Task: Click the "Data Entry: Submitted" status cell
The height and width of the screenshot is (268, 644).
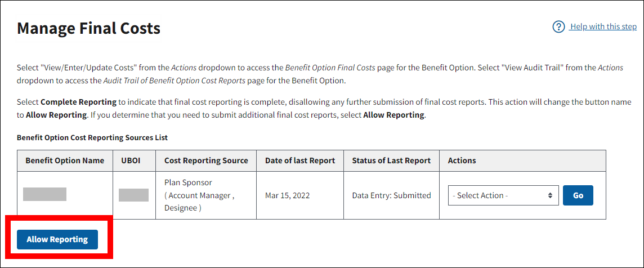Action: point(391,195)
